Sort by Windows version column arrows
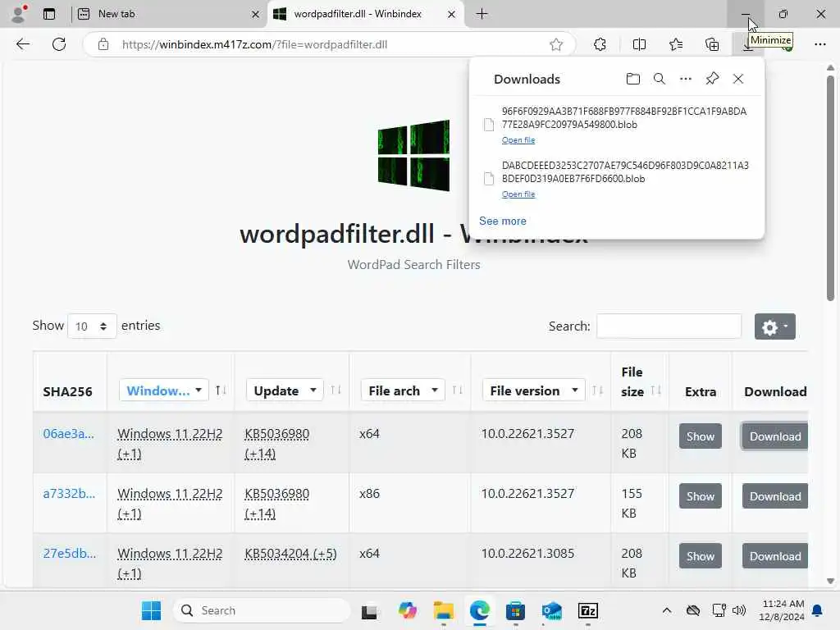The height and width of the screenshot is (630, 840). (221, 390)
